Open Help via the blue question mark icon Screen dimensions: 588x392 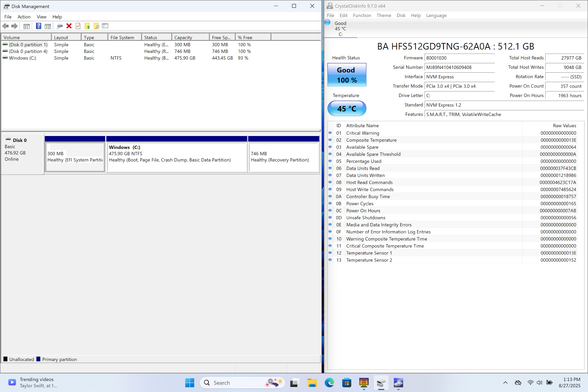(38, 26)
